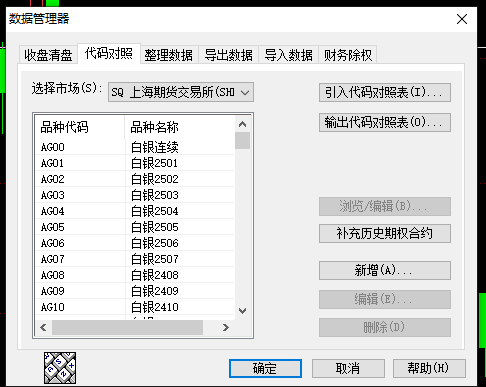
Task: Click 白银2506 name cell
Action: [180, 243]
